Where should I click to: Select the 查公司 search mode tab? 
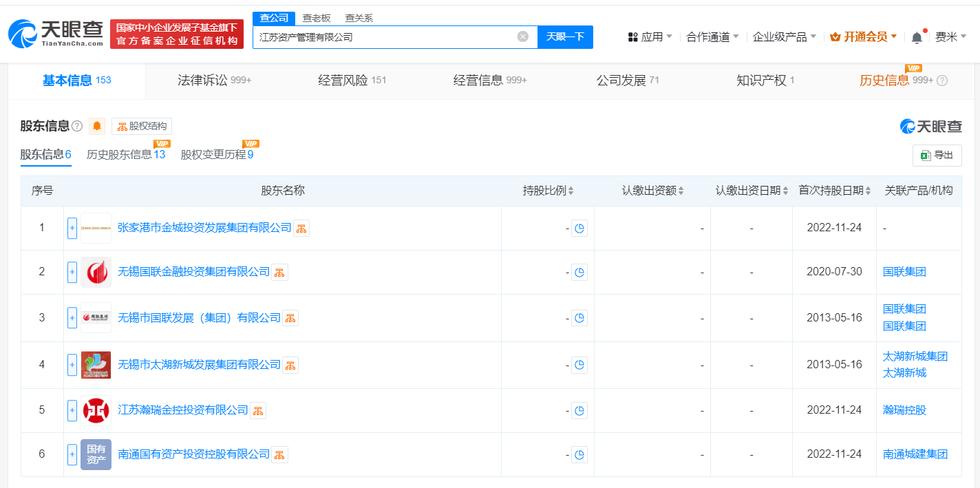(x=274, y=18)
